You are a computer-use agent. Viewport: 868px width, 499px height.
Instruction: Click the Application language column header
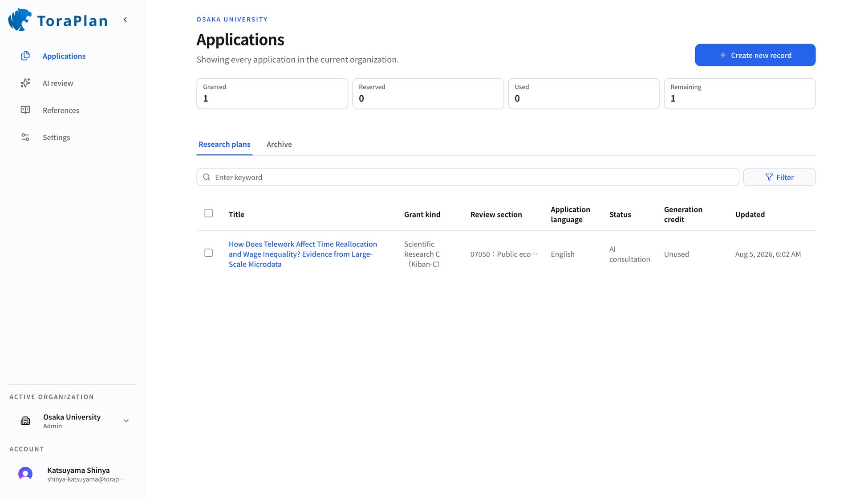(570, 214)
